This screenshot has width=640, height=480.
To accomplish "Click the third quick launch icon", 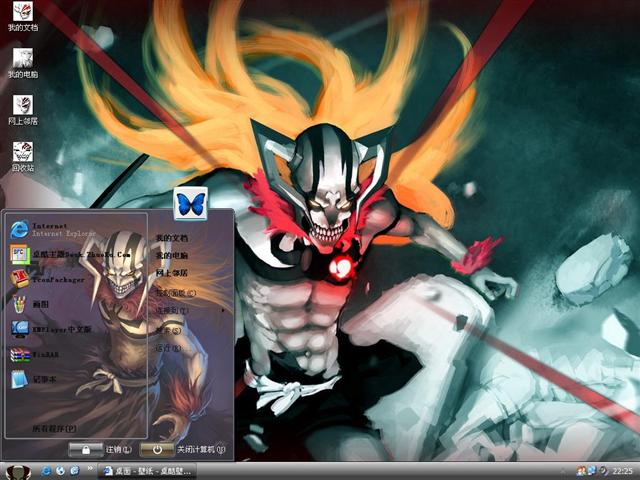I will tap(75, 471).
